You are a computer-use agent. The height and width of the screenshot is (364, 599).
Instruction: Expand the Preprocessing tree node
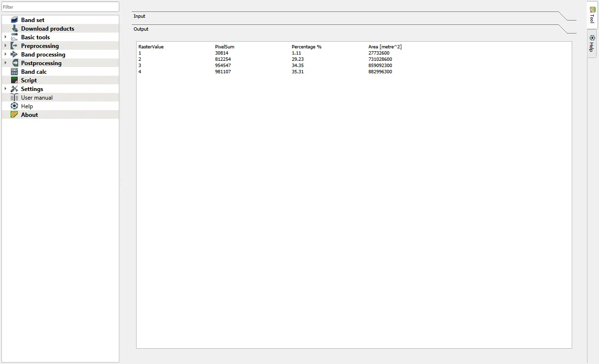[5, 46]
